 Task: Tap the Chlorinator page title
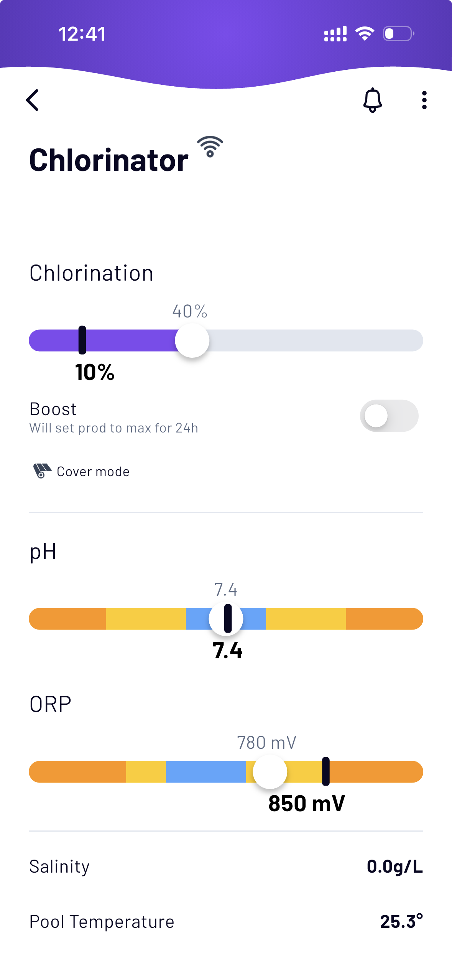pyautogui.click(x=109, y=160)
